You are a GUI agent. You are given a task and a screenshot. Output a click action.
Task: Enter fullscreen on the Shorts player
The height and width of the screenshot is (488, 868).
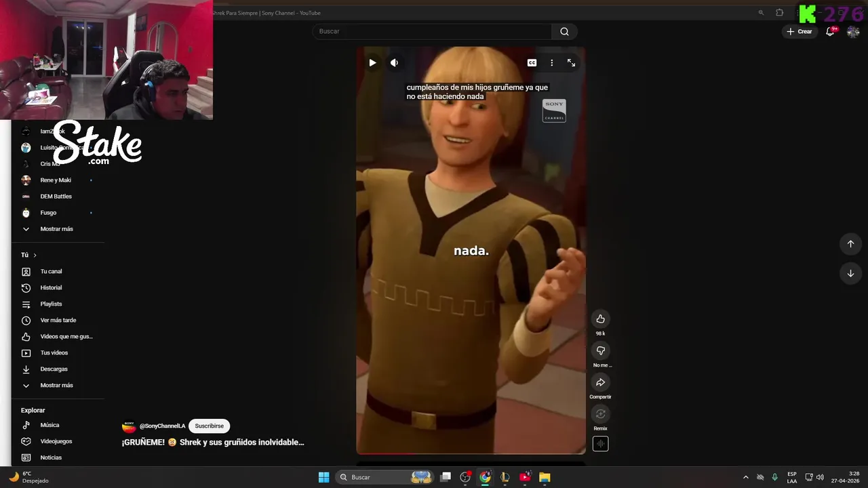[x=571, y=62]
